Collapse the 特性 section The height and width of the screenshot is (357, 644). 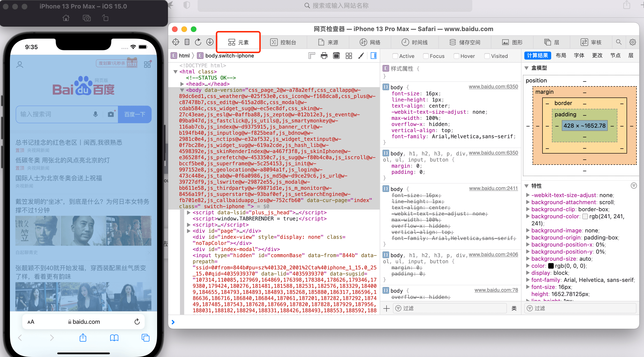point(526,186)
